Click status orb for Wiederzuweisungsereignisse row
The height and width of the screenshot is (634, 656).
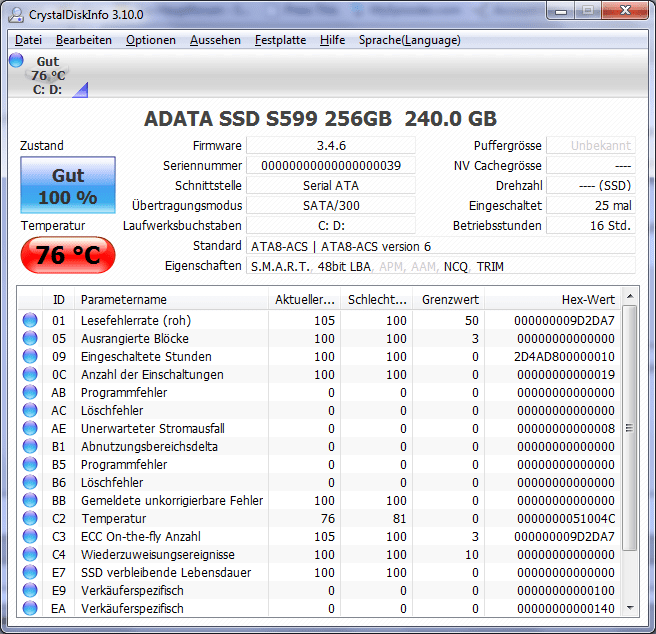[x=30, y=554]
